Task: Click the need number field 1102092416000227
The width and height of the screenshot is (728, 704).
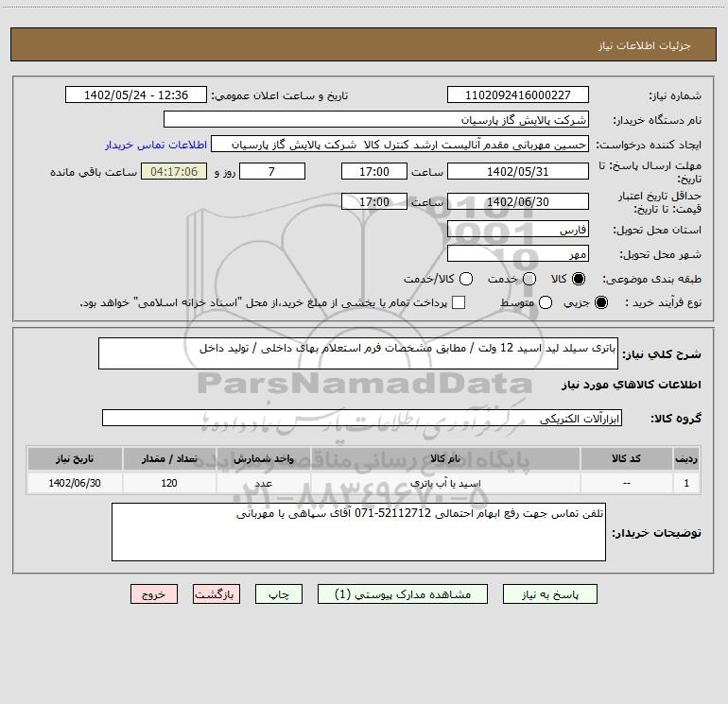Action: [518, 95]
